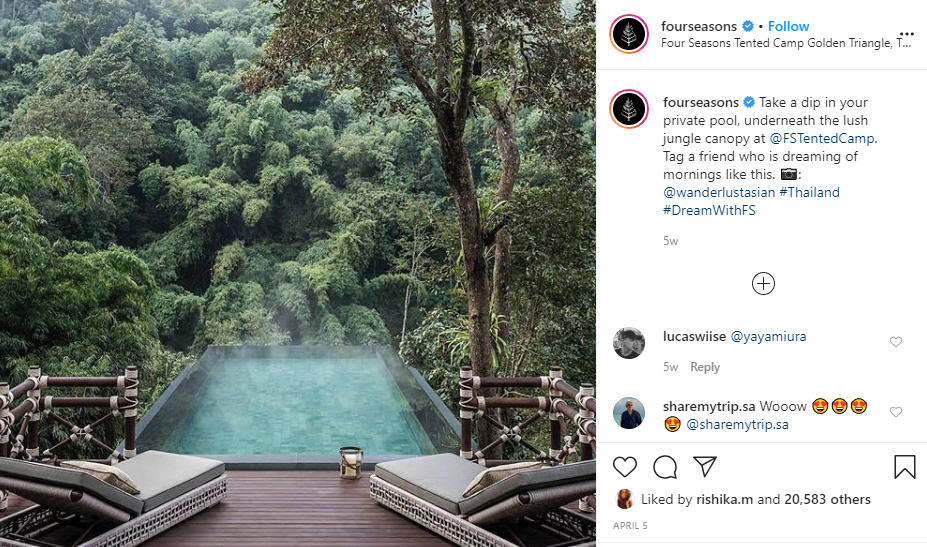The image size is (927, 547).
Task: Open the Four Seasons Tented Camp location
Action: [x=786, y=43]
